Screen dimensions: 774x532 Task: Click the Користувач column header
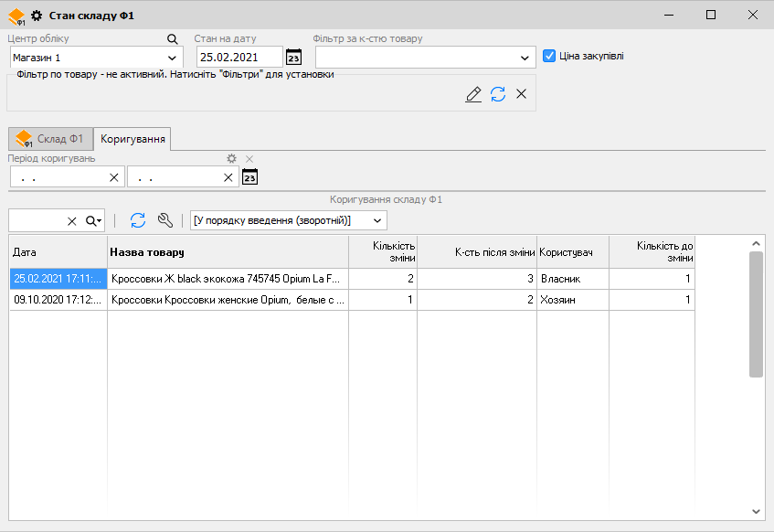coord(572,252)
